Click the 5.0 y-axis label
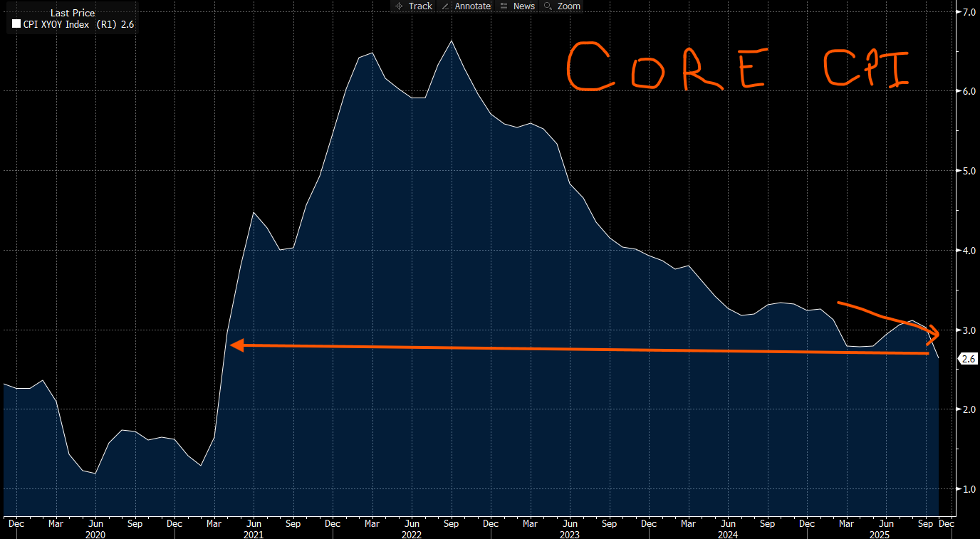 pos(969,171)
